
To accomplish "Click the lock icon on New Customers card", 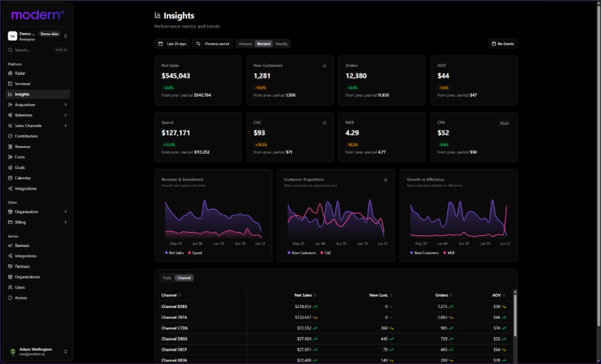I will 325,65.
